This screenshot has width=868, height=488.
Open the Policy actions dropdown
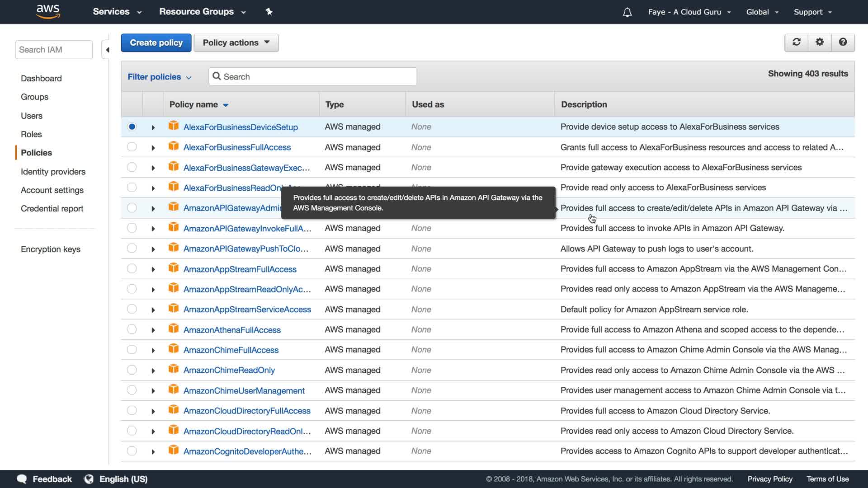pyautogui.click(x=236, y=42)
